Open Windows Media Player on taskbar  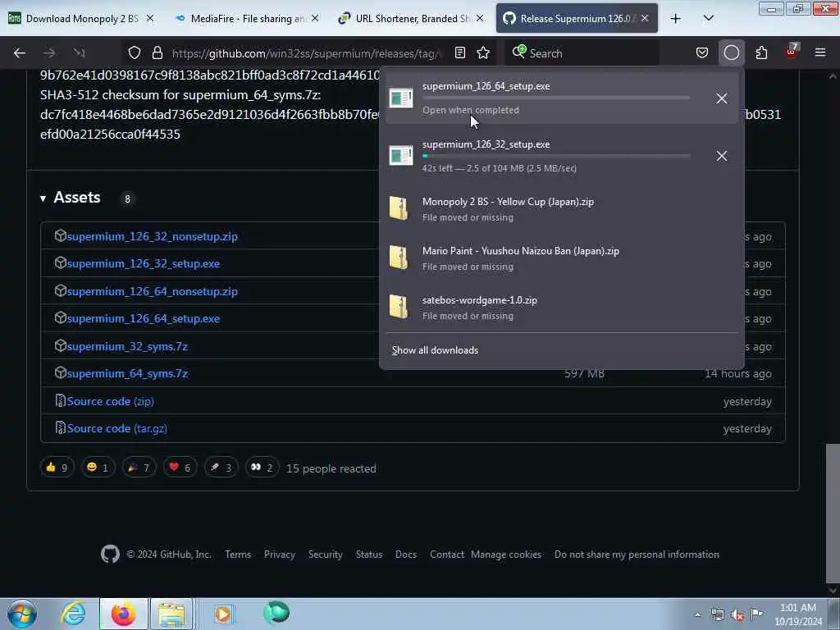tap(223, 614)
